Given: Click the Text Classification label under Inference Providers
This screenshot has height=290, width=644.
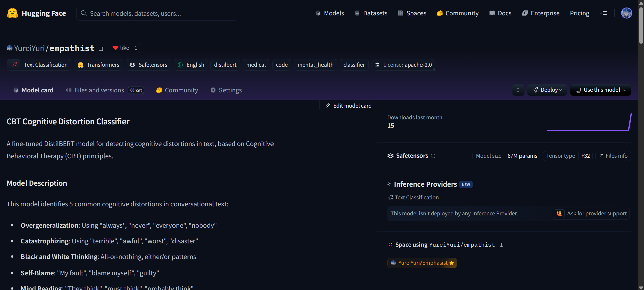Looking at the screenshot, I should [x=416, y=197].
